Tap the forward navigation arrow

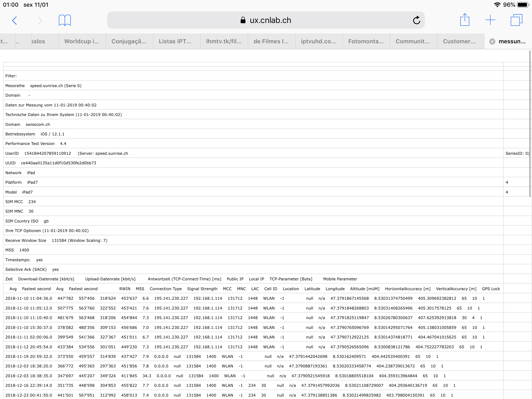[40, 20]
